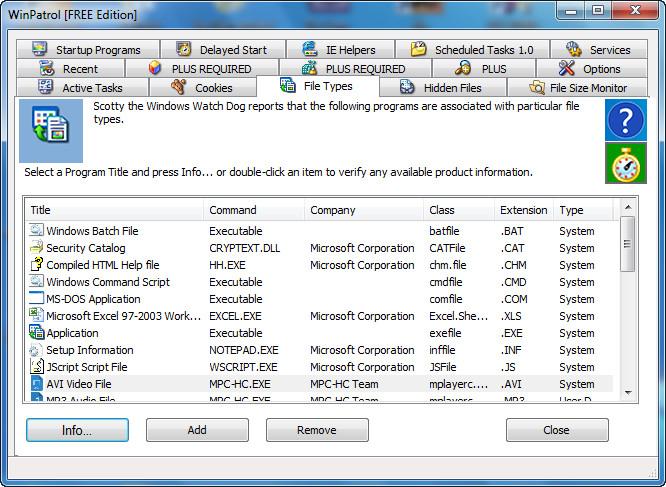This screenshot has width=666, height=487.
Task: Open the blue question mark help icon
Action: point(626,120)
